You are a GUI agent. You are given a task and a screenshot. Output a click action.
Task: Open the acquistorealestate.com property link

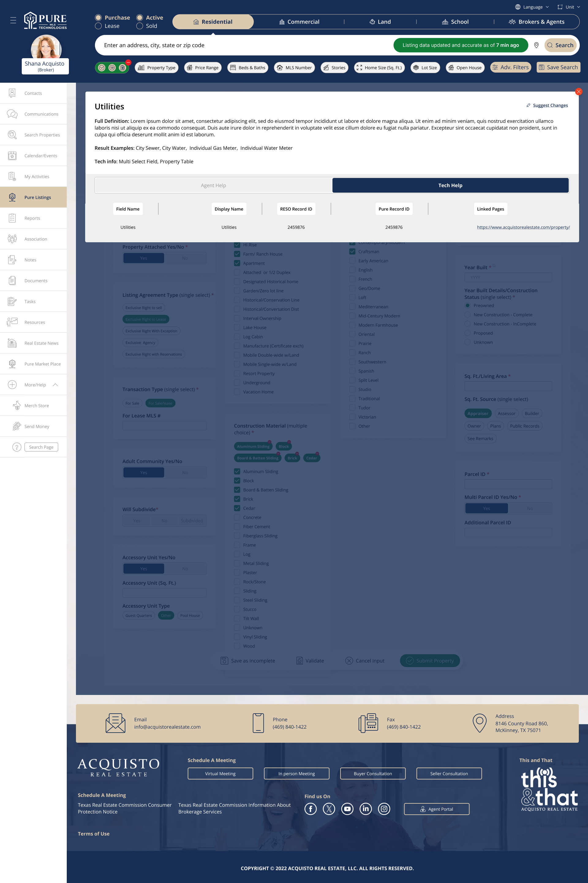523,227
